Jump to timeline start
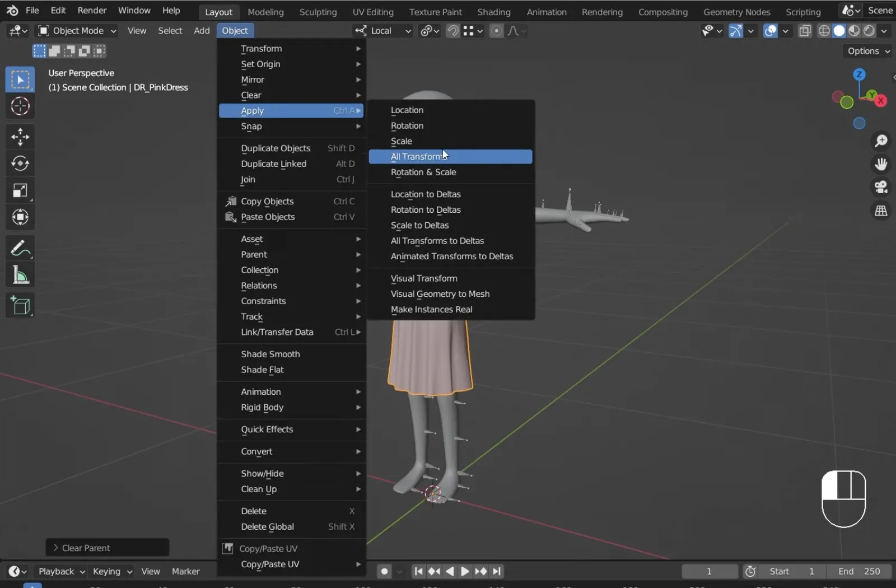The image size is (896, 588). [x=418, y=571]
